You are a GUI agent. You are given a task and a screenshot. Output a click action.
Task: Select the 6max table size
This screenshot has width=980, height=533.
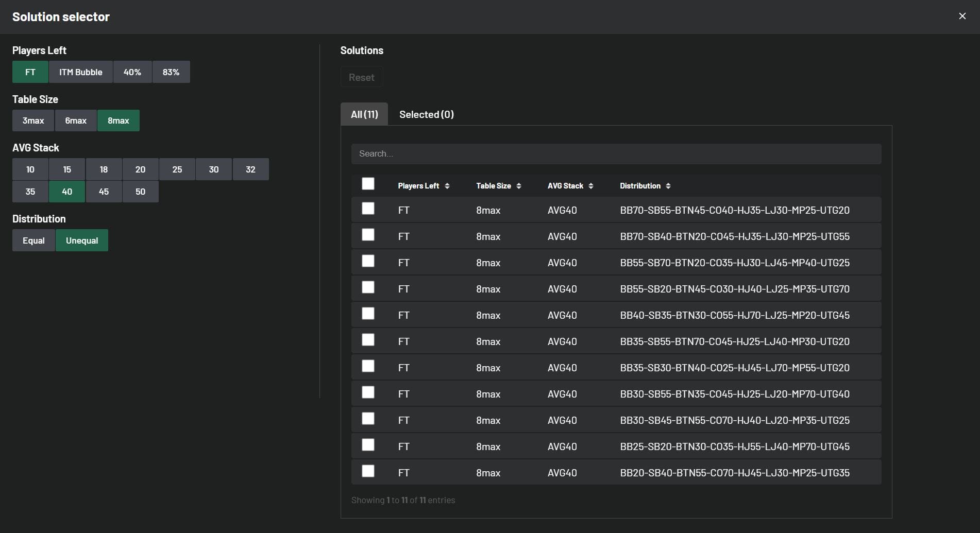tap(76, 121)
